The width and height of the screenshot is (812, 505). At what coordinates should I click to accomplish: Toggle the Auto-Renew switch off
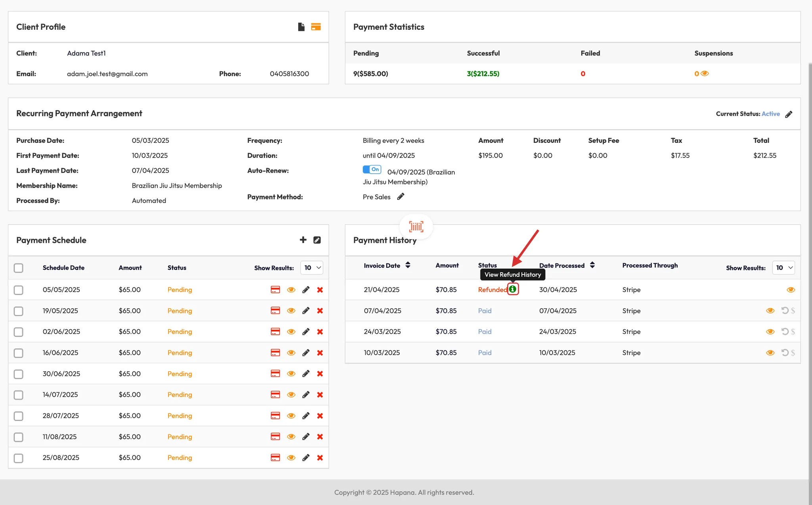pos(372,170)
